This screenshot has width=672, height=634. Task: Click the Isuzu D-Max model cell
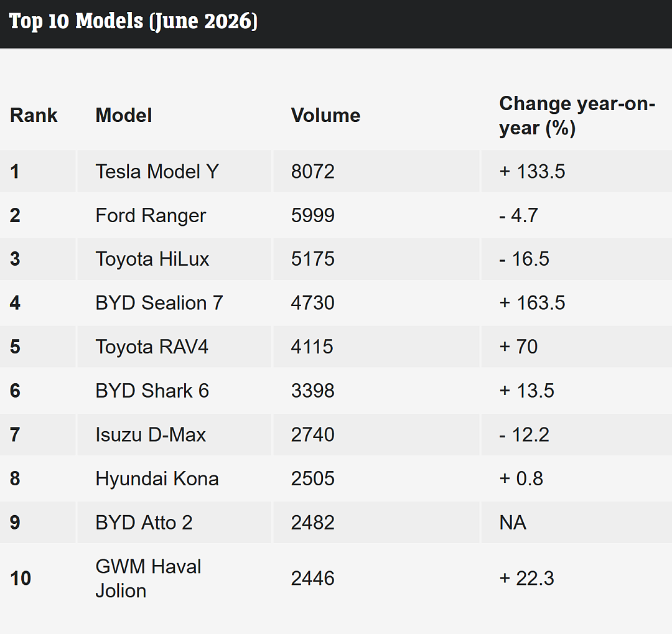[151, 435]
